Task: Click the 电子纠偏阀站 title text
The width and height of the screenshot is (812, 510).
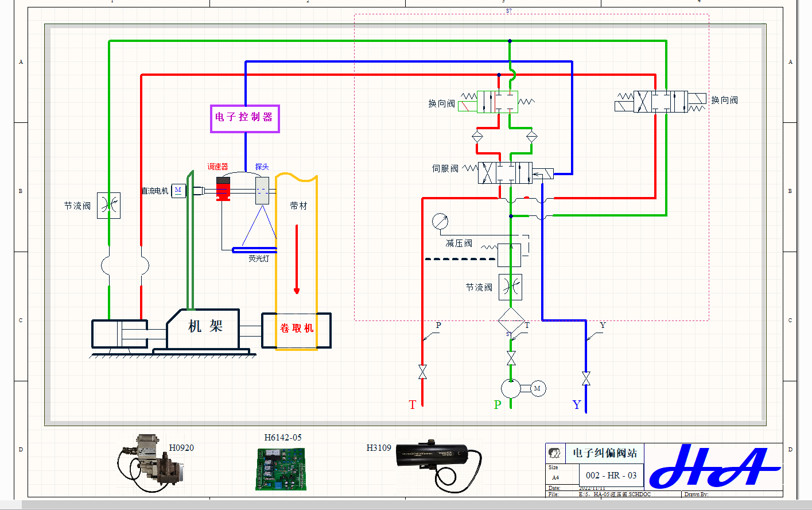Action: pos(605,453)
